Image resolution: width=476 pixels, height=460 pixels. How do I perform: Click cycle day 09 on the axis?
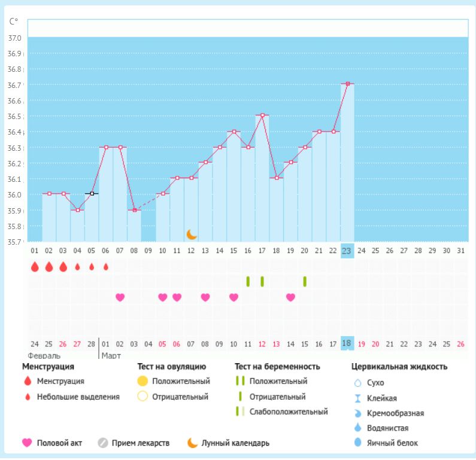148,251
